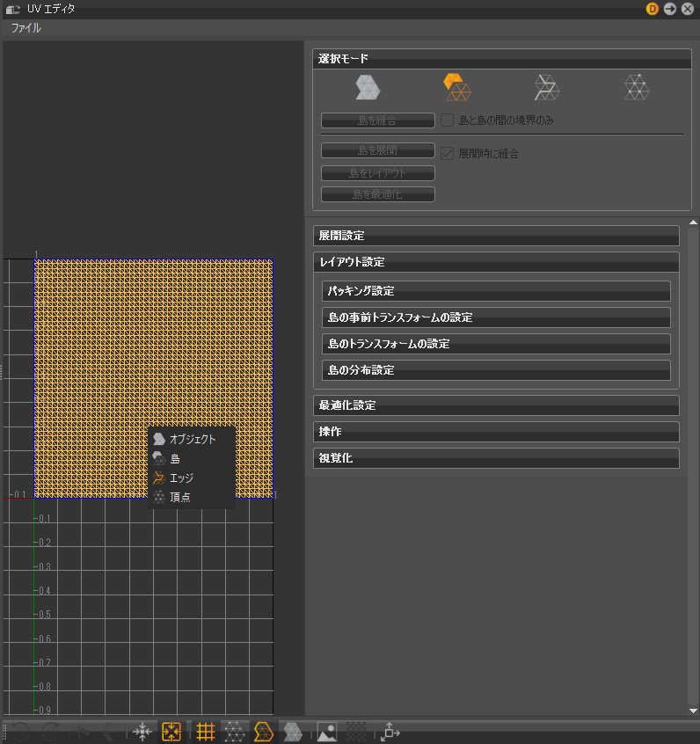
Task: Collapse the レイアウト設定 section
Action: pos(496,262)
